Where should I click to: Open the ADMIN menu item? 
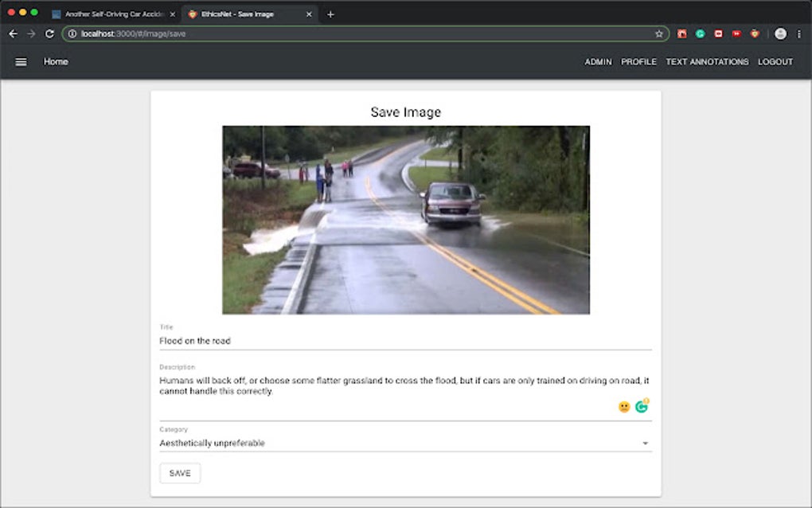point(598,61)
